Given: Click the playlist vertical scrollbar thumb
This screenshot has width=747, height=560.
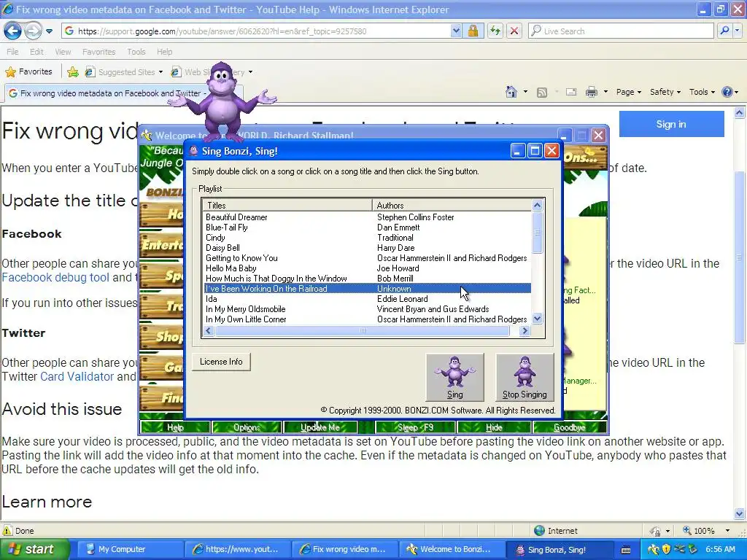Looking at the screenshot, I should click(x=537, y=233).
